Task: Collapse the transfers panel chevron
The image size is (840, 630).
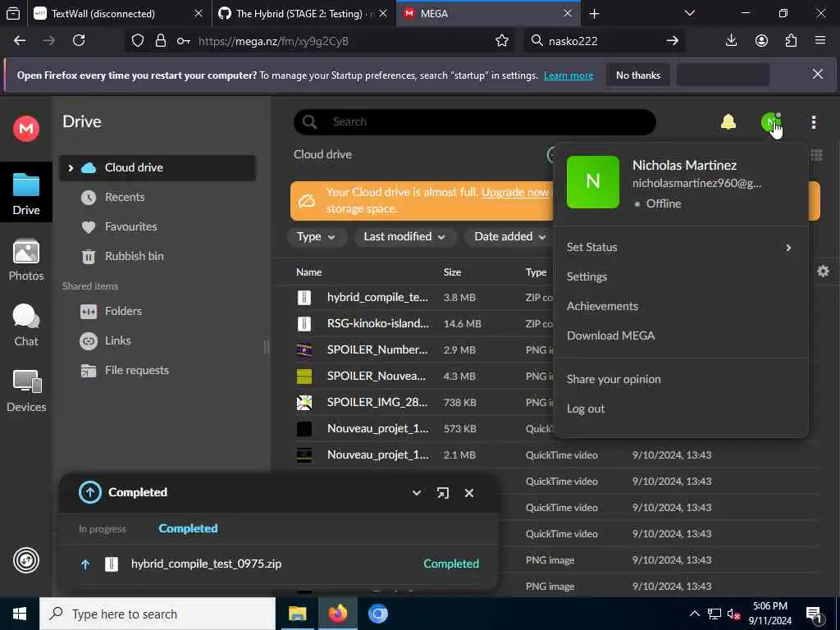Action: click(416, 493)
